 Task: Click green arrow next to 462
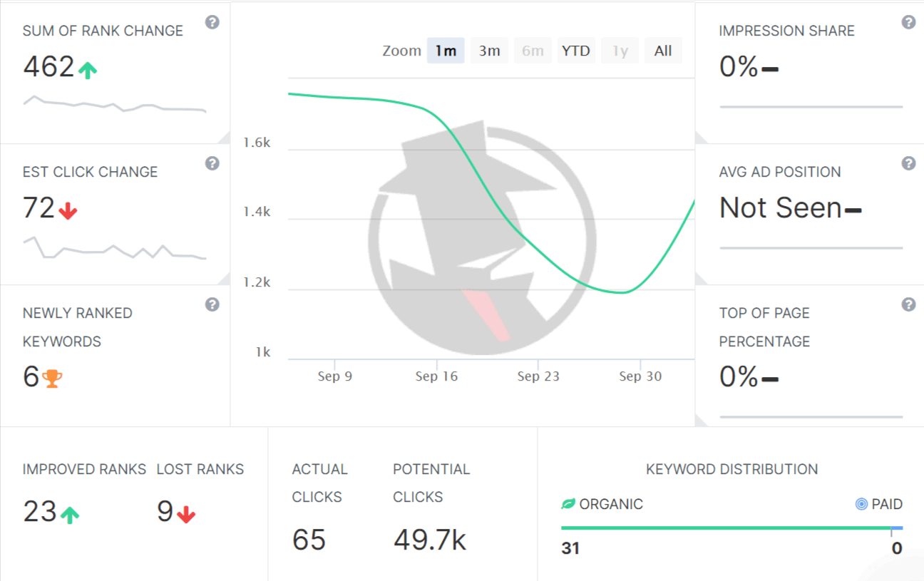tap(87, 69)
